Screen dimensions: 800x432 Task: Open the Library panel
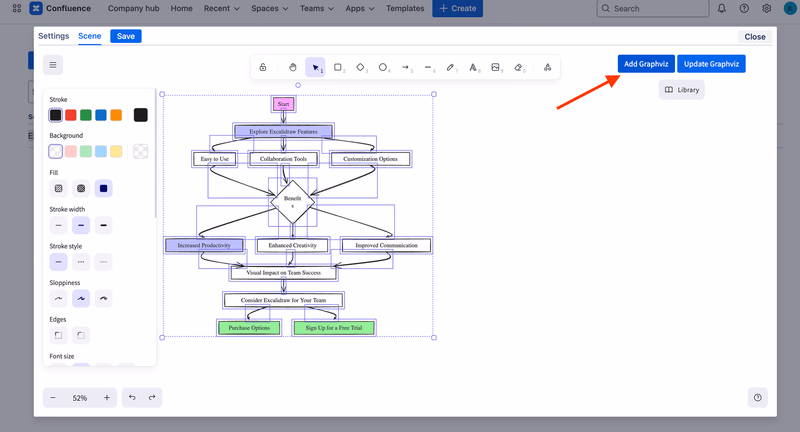click(682, 90)
